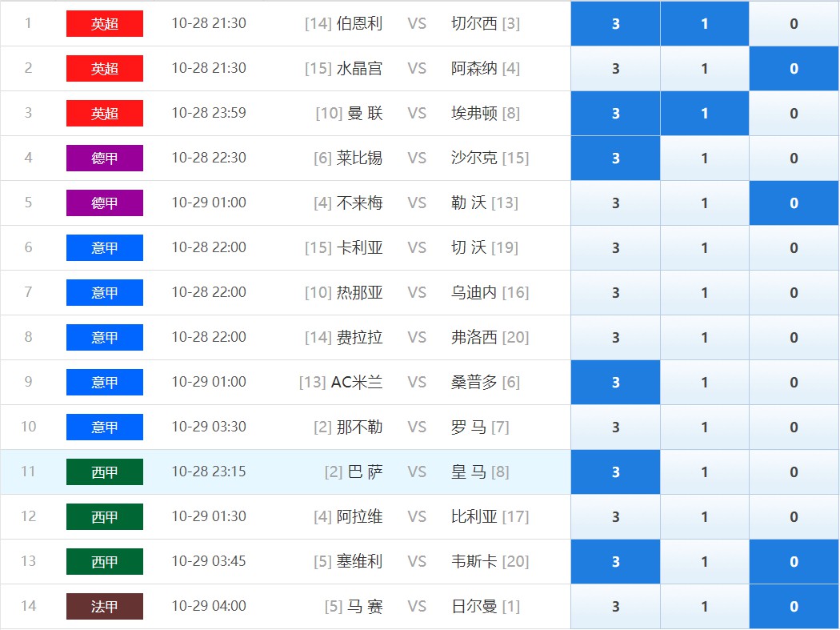Toggle 0 for 马赛 vs 日尔曼

pos(794,607)
